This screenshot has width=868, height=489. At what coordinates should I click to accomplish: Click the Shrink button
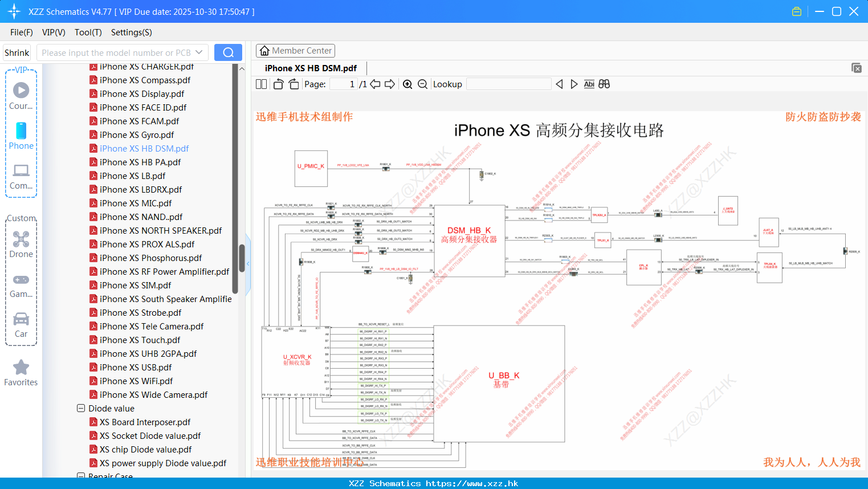click(17, 52)
